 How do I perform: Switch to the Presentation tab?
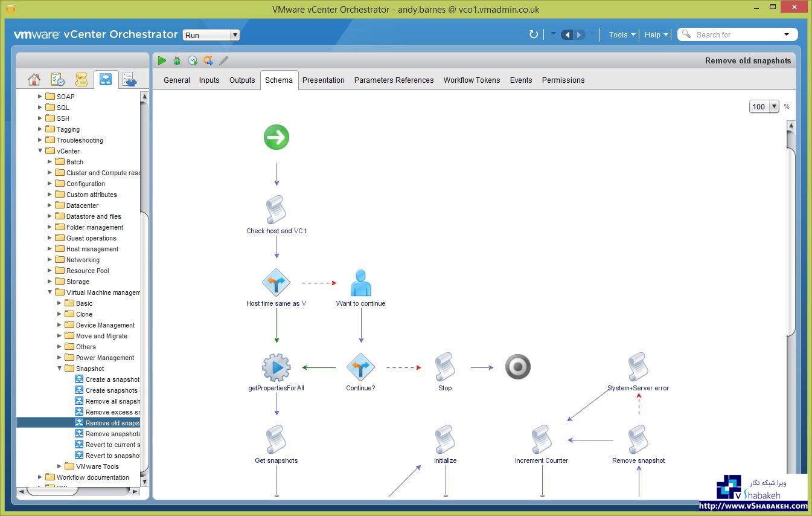tap(324, 80)
